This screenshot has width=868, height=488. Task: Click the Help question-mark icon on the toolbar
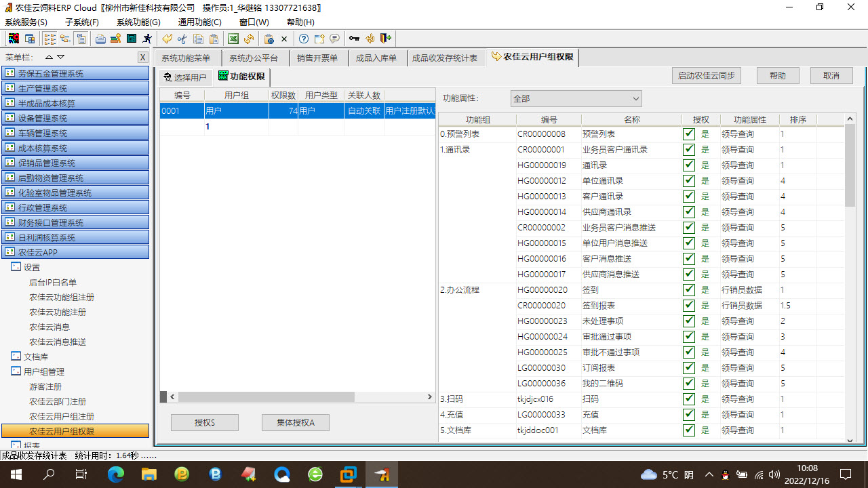click(303, 39)
